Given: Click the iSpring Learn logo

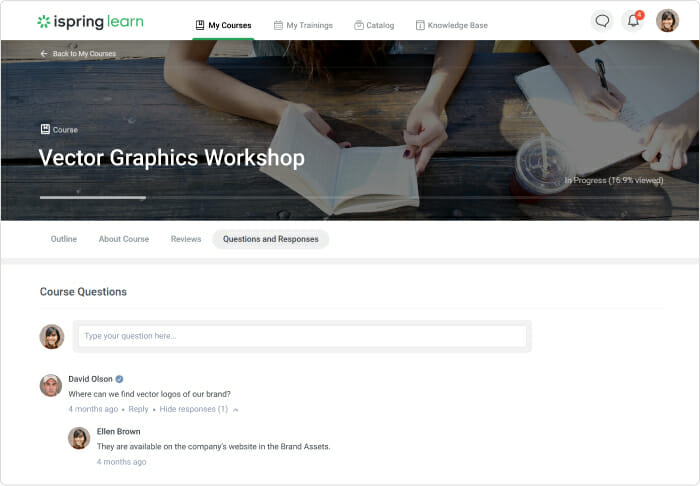Looking at the screenshot, I should point(90,21).
